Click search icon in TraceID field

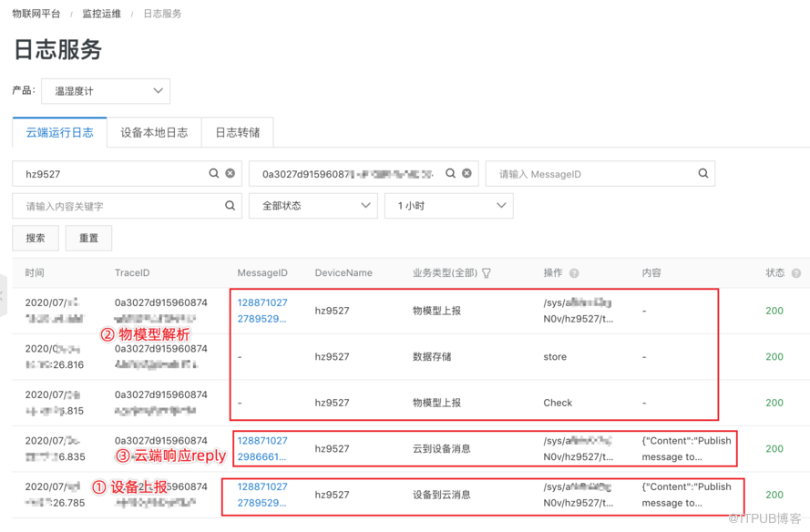[x=450, y=173]
